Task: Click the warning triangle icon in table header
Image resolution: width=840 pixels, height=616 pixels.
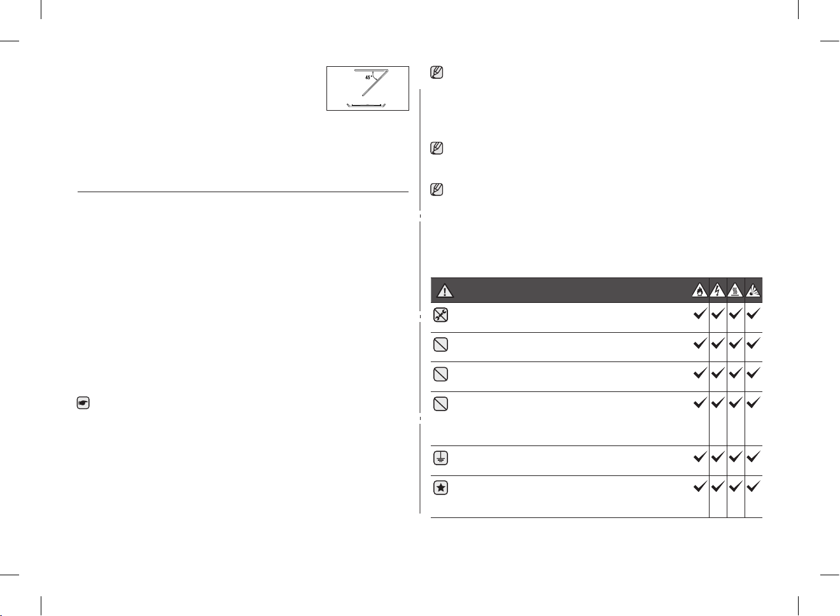Action: click(x=444, y=291)
